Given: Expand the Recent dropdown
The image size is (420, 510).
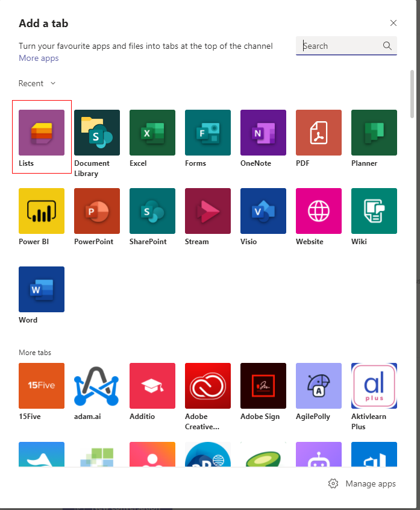Looking at the screenshot, I should pos(37,84).
